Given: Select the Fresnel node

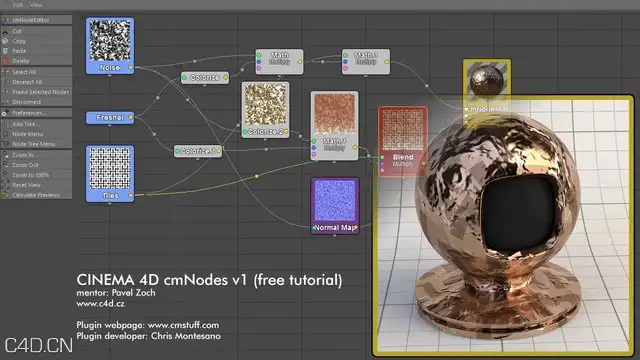Looking at the screenshot, I should 110,118.
